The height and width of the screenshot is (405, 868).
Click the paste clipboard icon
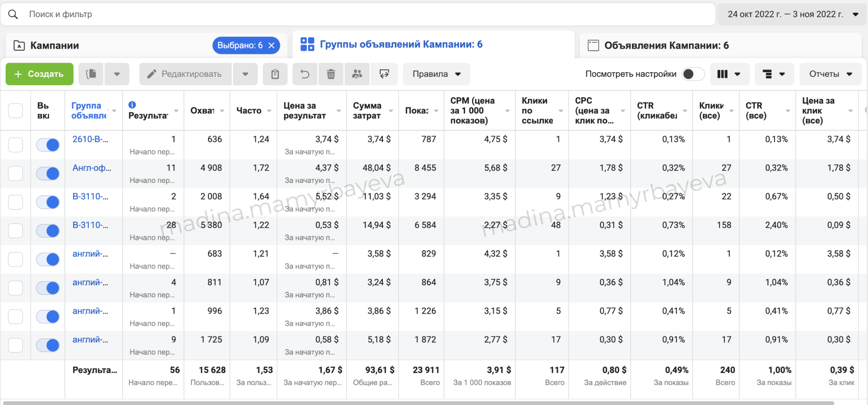(275, 74)
